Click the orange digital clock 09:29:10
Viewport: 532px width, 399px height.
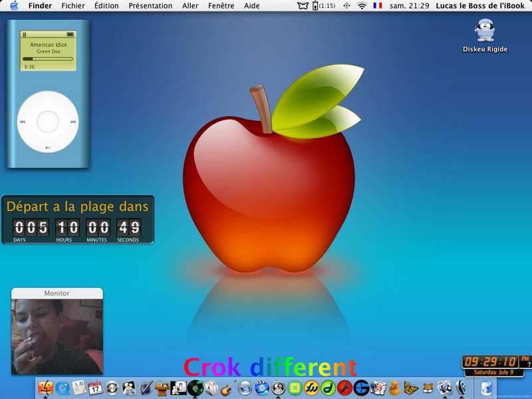[x=490, y=362]
